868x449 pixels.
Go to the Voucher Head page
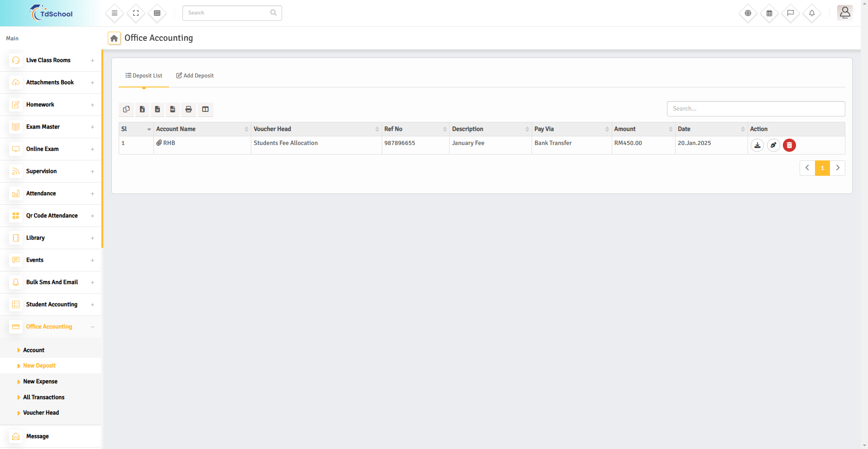[41, 413]
